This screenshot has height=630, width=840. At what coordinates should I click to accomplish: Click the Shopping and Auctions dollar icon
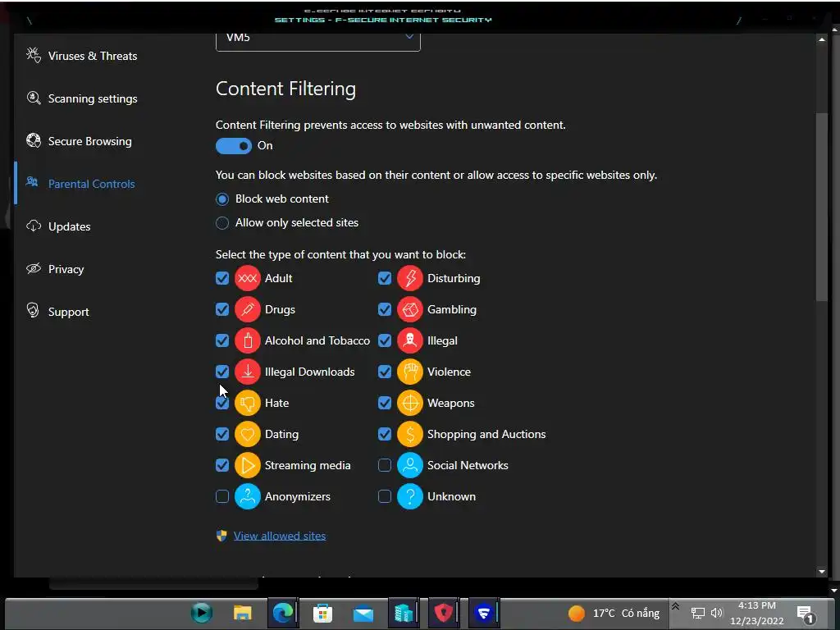pyautogui.click(x=410, y=434)
